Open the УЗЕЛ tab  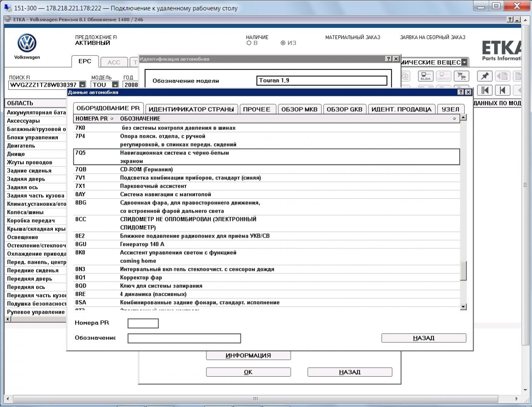pyautogui.click(x=450, y=109)
